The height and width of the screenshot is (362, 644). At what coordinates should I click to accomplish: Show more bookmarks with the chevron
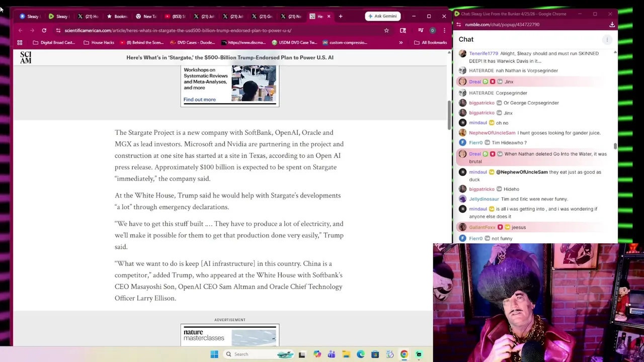tap(401, 42)
